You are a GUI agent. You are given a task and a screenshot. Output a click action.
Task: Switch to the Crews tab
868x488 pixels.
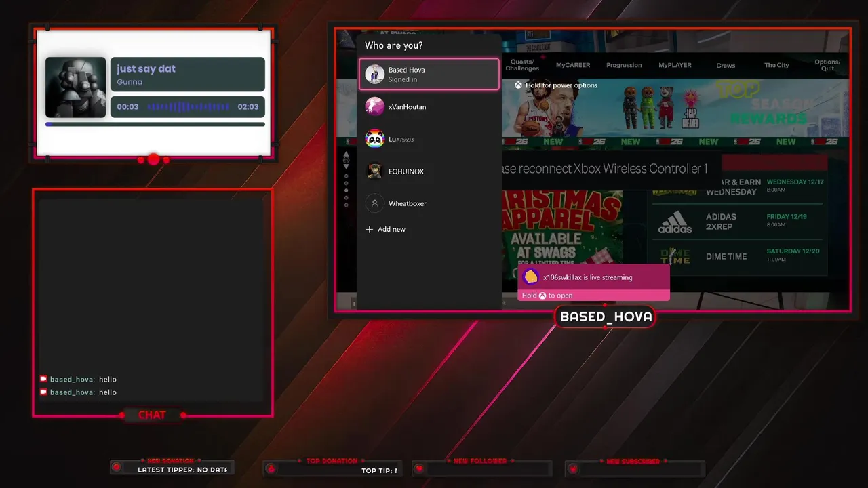(726, 66)
